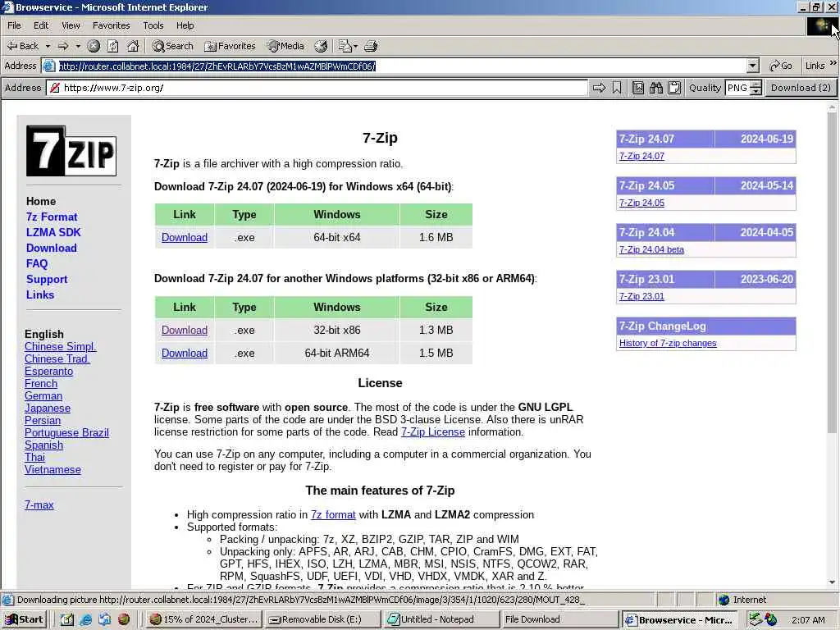Screen dimensions: 840x630
Task: Open the 7z Format sidebar link
Action: [x=52, y=217]
